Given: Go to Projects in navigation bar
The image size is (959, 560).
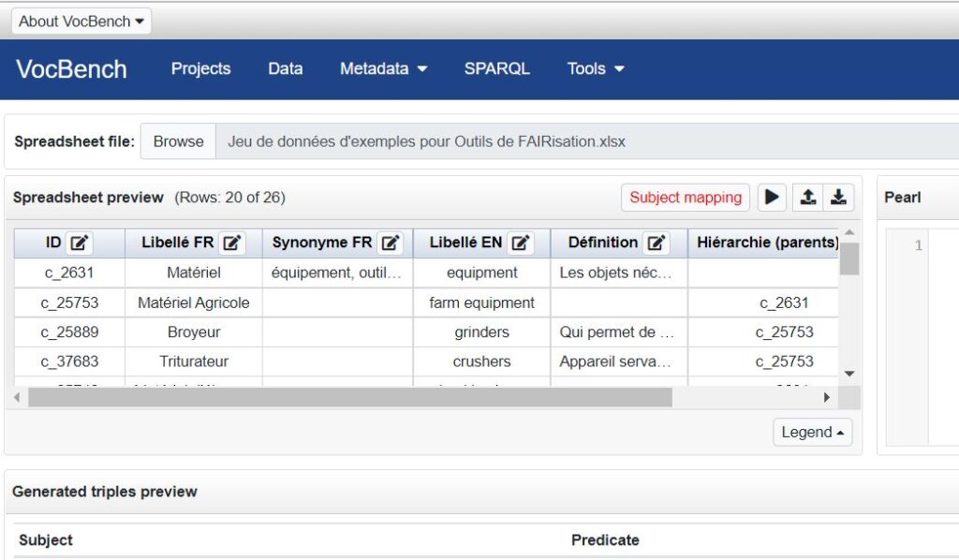Looking at the screenshot, I should (200, 68).
